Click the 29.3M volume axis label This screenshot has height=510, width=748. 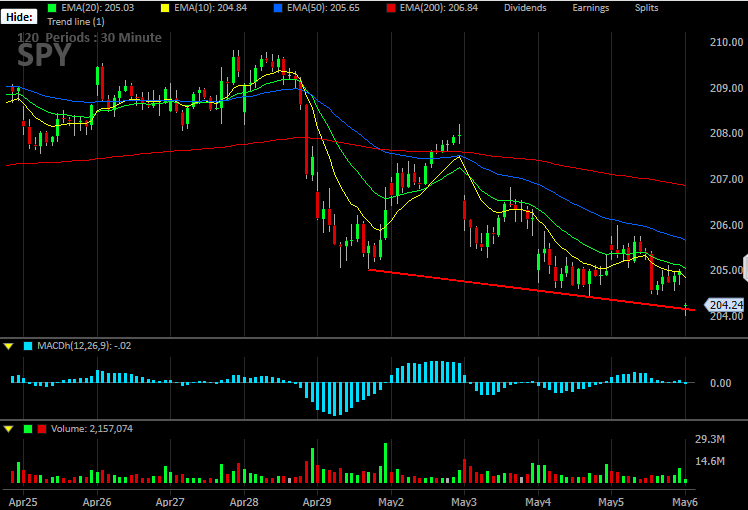[710, 439]
